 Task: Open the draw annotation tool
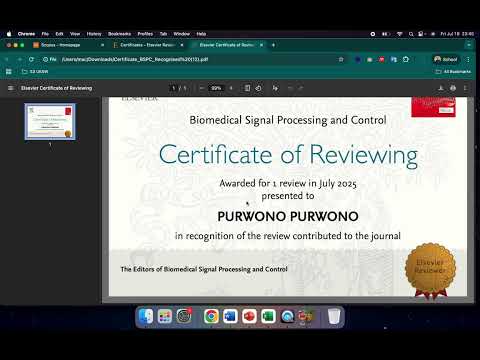pos(275,88)
